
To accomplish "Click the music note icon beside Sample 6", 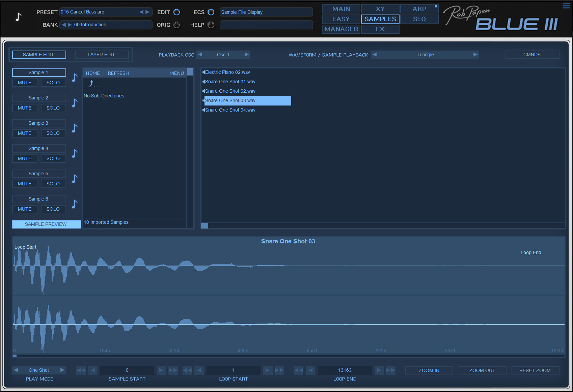I will click(75, 204).
